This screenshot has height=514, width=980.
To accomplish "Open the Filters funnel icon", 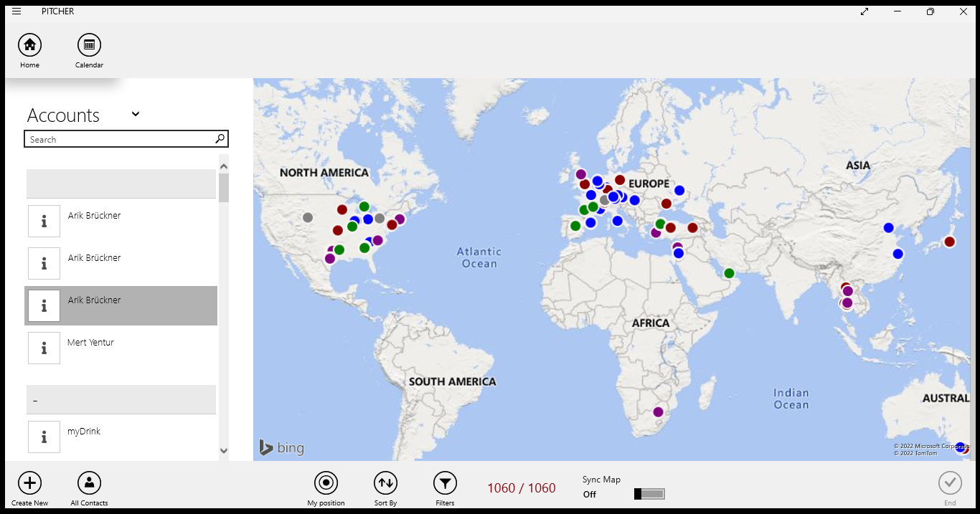I will [x=445, y=483].
